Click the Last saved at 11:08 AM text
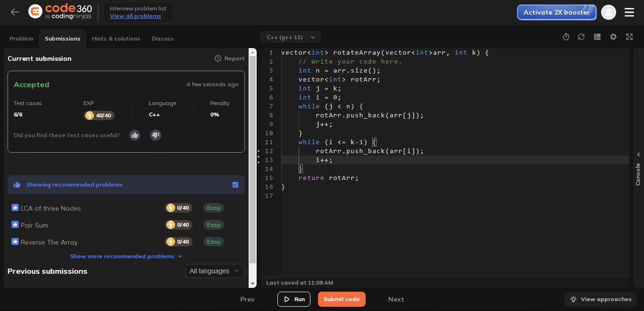Image resolution: width=644 pixels, height=311 pixels. tap(299, 283)
